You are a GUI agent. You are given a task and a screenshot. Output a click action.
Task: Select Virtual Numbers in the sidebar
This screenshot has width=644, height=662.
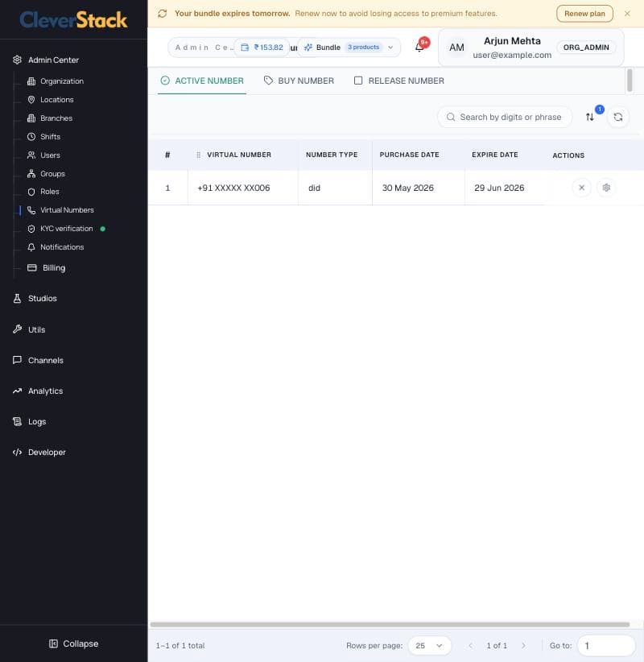(60, 210)
